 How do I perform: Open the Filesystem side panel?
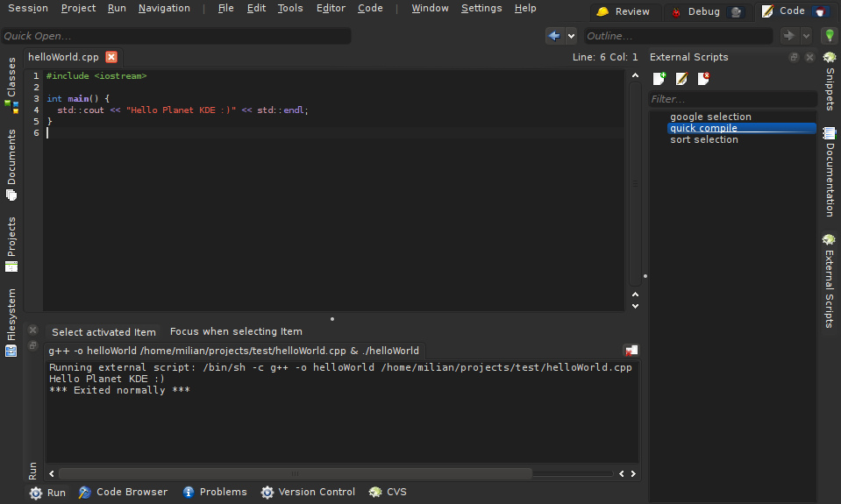pos(11,323)
